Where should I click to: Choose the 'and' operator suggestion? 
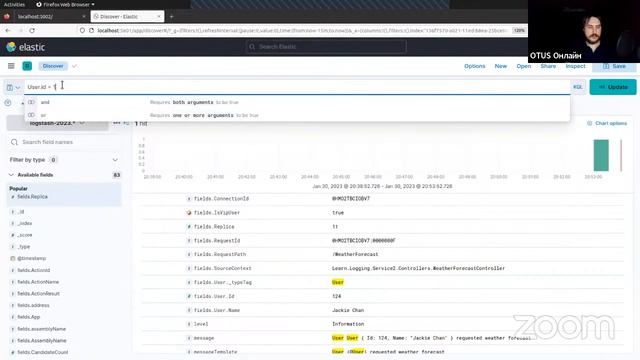point(297,102)
